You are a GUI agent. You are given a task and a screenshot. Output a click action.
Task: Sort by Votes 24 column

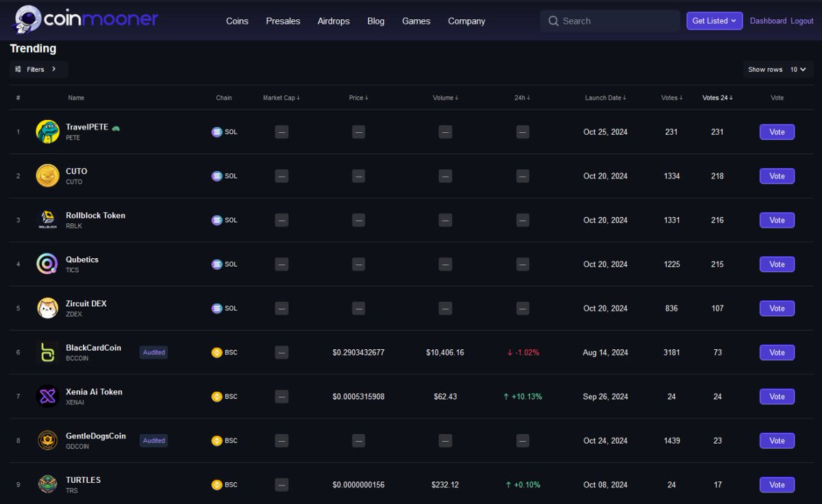(717, 98)
